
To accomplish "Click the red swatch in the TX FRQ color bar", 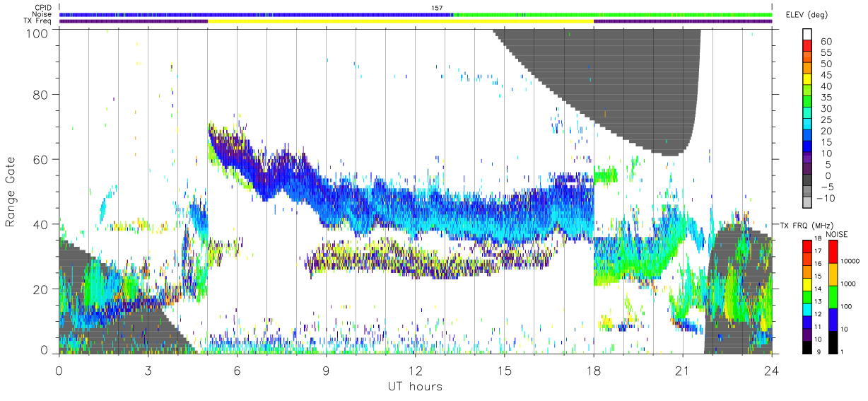I will tap(807, 245).
